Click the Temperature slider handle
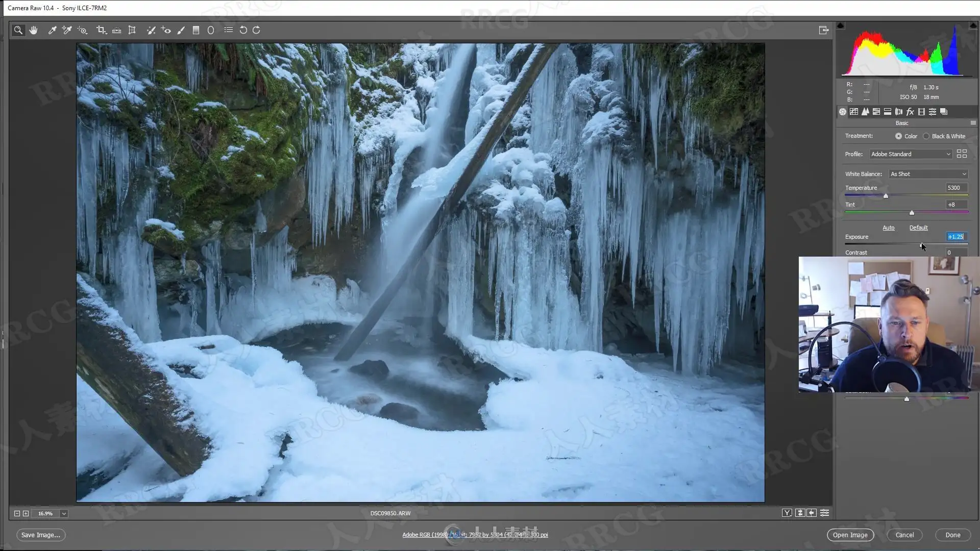The image size is (980, 551). coord(886,196)
